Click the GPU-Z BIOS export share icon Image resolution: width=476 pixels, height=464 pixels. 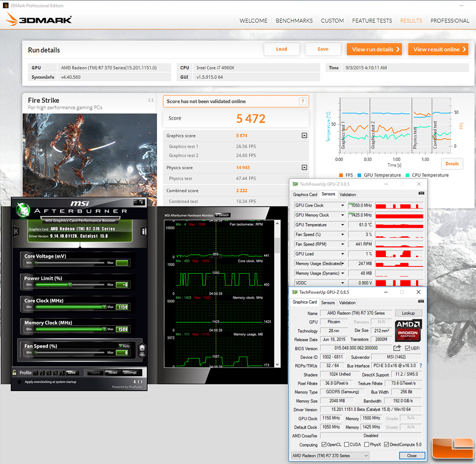coord(397,348)
